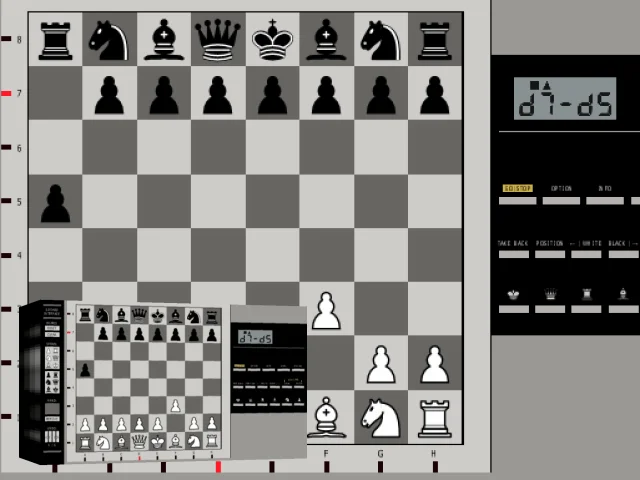Click the empty h4 square

[435, 255]
